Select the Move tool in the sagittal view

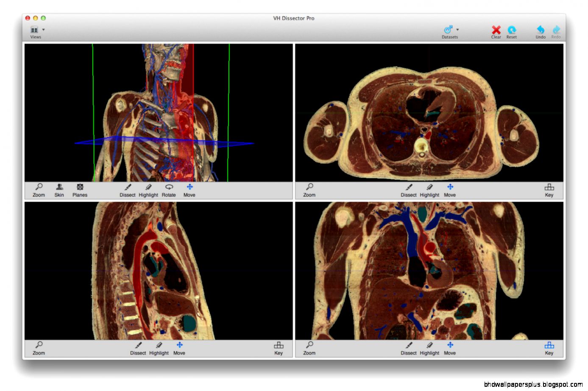179,348
